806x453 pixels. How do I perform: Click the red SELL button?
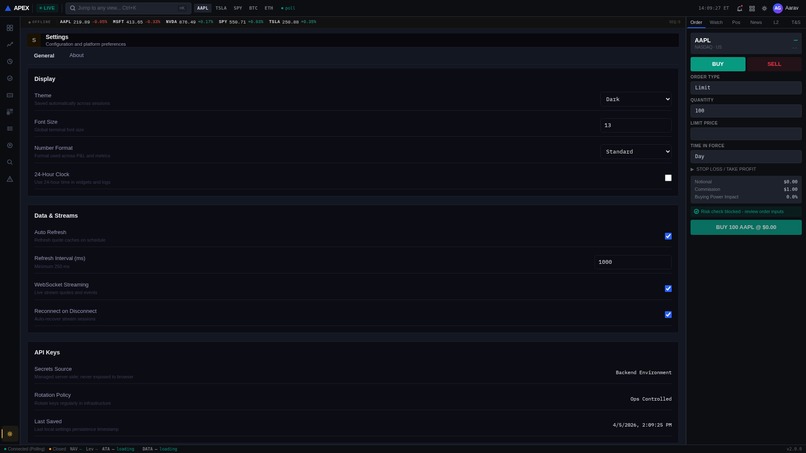click(x=774, y=64)
